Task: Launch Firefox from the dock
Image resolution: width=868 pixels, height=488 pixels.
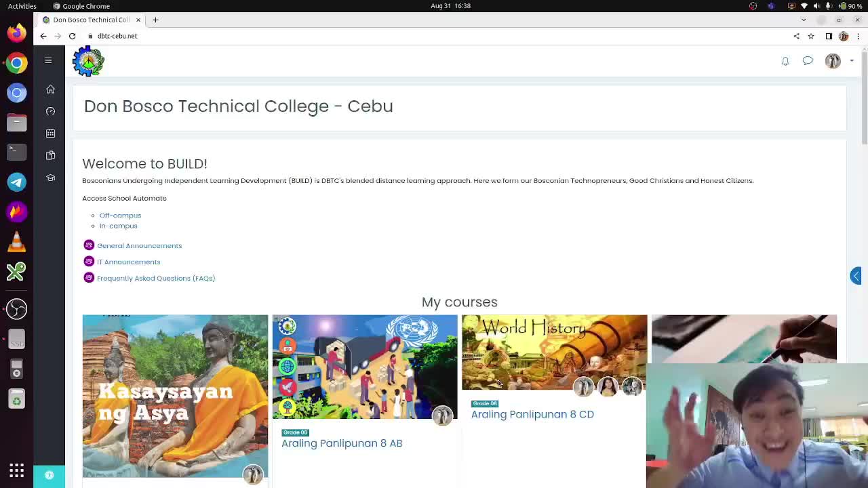Action: pos(16,32)
